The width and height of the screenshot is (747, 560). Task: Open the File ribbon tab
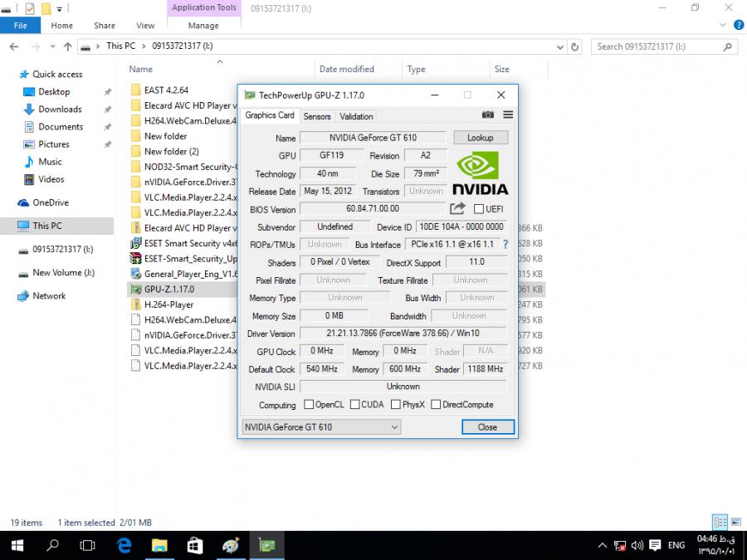[21, 26]
